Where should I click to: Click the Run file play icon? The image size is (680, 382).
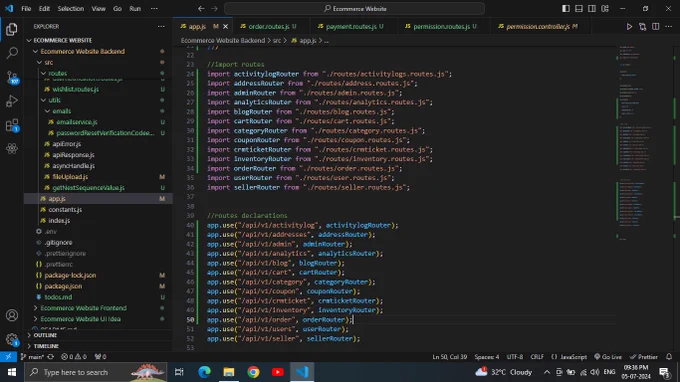click(x=629, y=26)
